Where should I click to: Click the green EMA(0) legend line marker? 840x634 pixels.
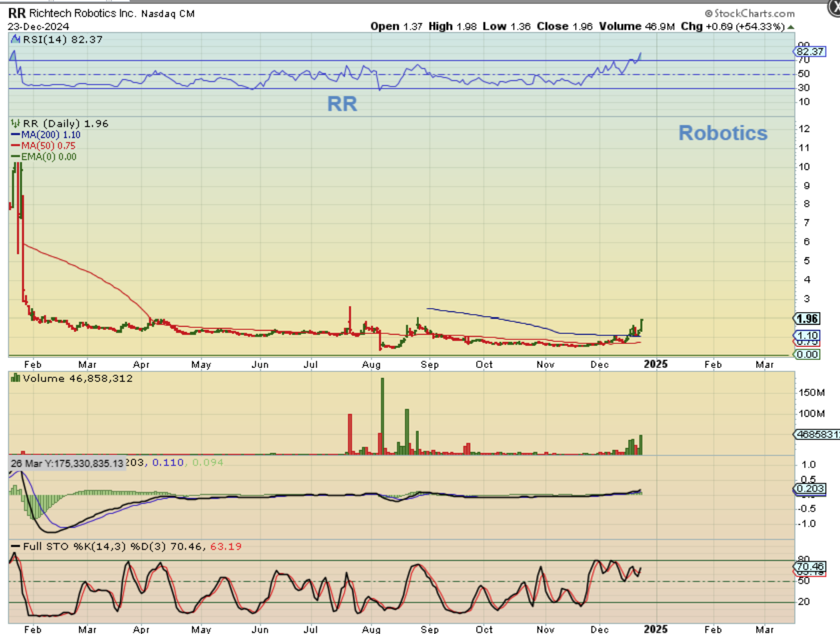point(16,157)
